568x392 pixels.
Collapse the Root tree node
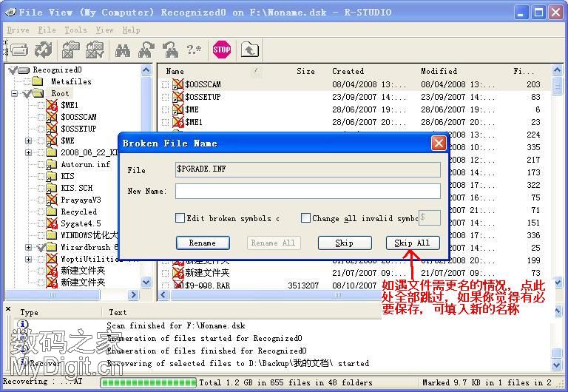tap(15, 93)
